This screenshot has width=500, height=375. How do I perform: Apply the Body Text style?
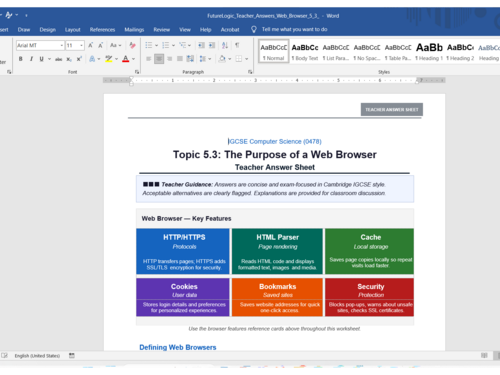(x=305, y=51)
